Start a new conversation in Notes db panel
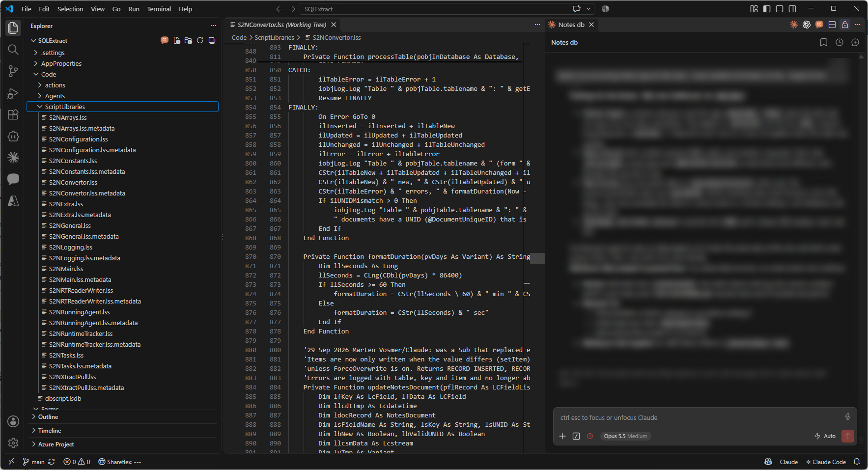The image size is (868, 470). click(855, 42)
